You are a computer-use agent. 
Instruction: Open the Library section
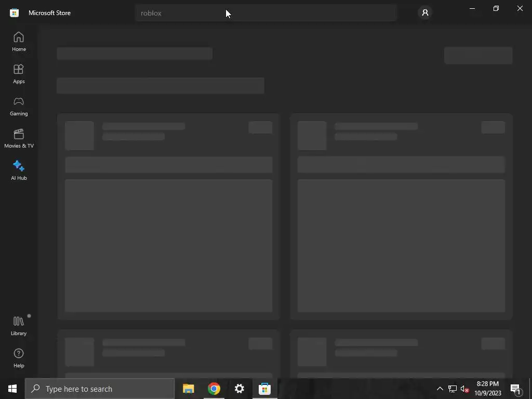click(19, 326)
